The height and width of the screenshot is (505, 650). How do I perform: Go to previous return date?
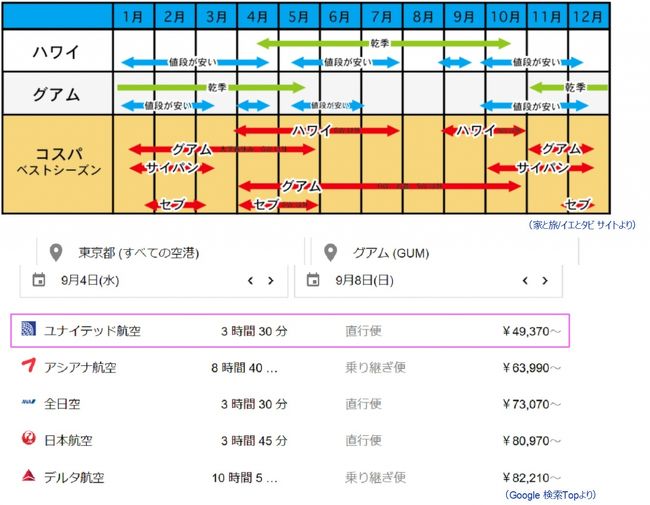pyautogui.click(x=525, y=281)
